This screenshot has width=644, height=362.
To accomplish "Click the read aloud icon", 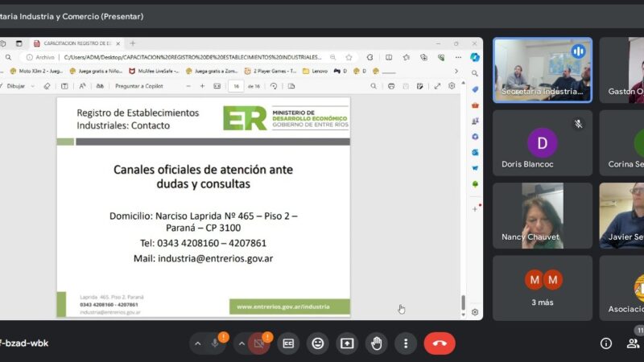I will pos(82,86).
